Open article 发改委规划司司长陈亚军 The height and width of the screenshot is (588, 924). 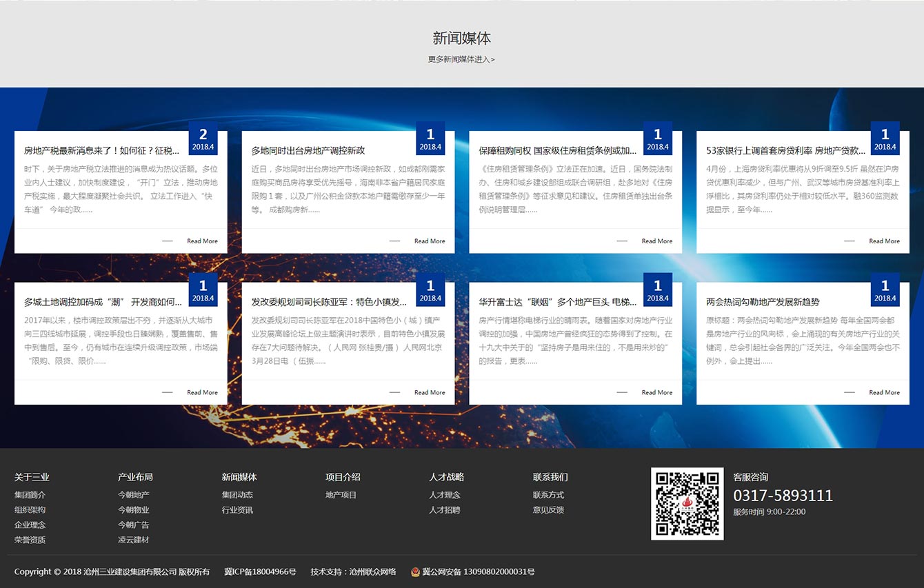click(x=329, y=302)
